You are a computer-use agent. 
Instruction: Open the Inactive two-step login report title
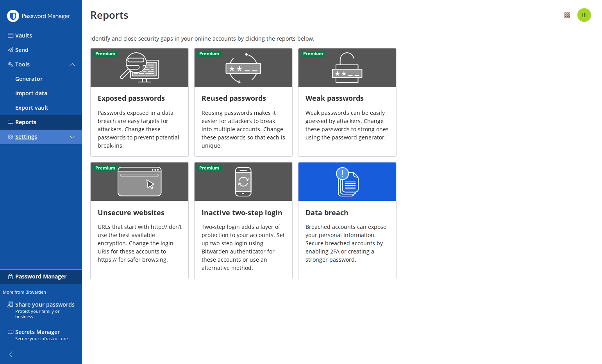click(242, 213)
